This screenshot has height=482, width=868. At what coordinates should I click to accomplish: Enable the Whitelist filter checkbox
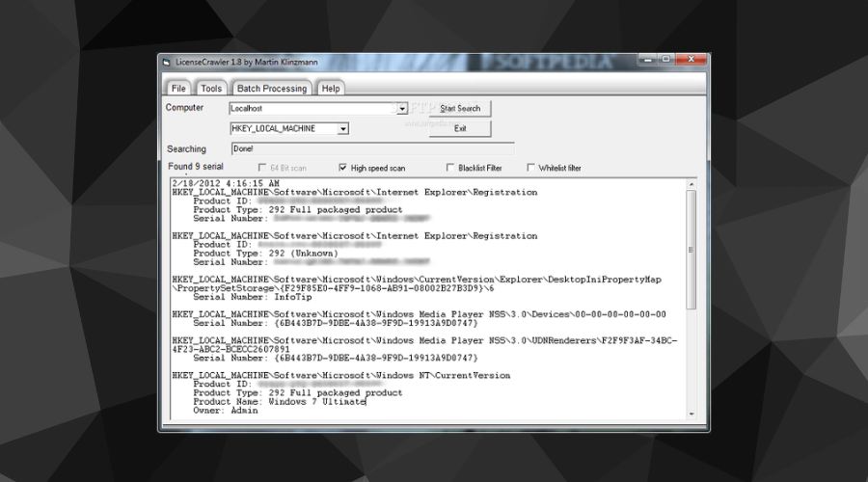[x=530, y=167]
